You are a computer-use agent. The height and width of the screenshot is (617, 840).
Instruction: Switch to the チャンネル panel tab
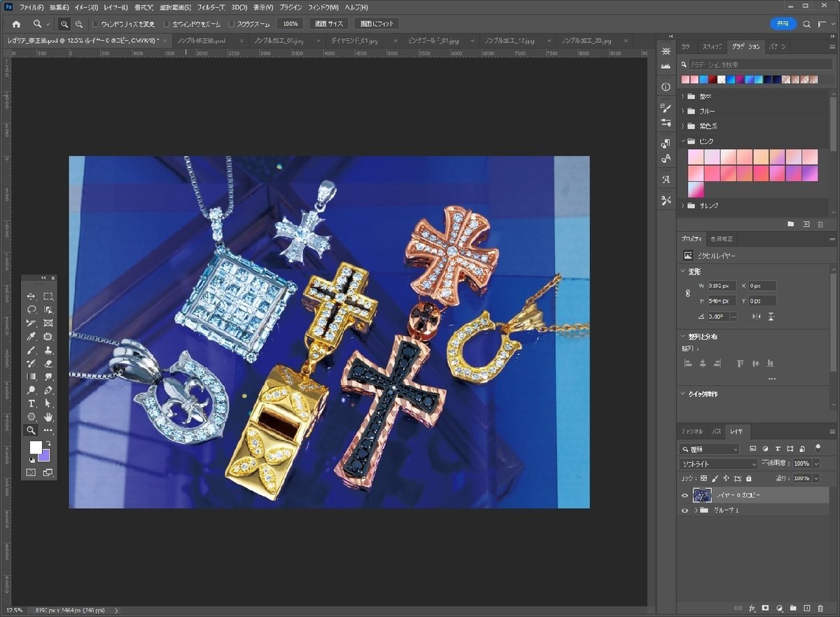pyautogui.click(x=692, y=431)
